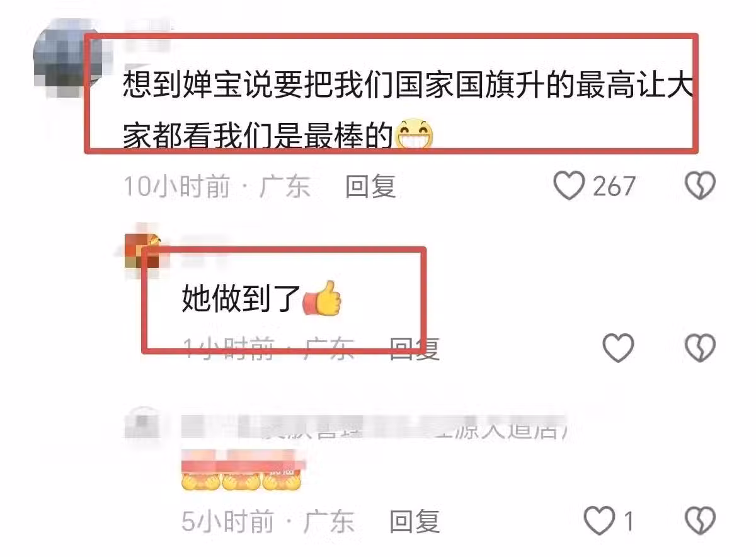Tap the grinning emoji after 最棒的
Image resolution: width=756 pixels, height=557 pixels.
[415, 134]
